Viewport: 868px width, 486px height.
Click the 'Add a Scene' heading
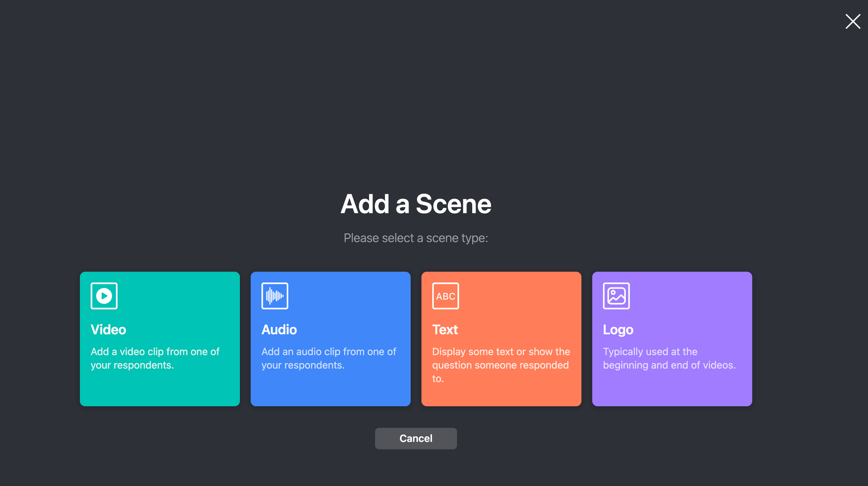coord(416,204)
